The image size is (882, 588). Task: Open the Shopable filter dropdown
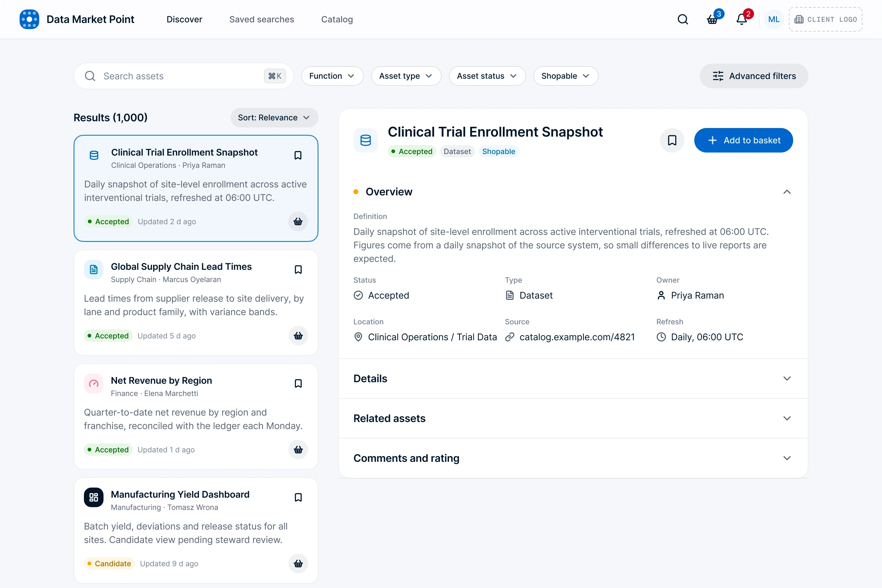point(566,76)
